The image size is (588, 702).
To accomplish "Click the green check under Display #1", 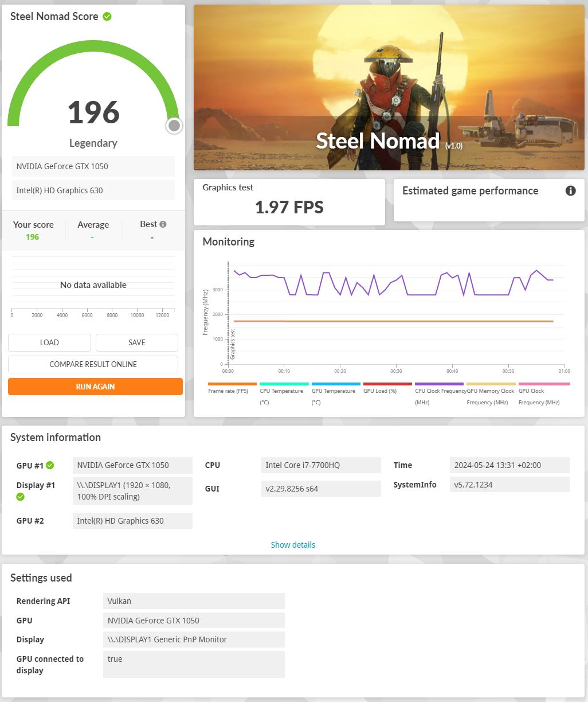I will (21, 497).
